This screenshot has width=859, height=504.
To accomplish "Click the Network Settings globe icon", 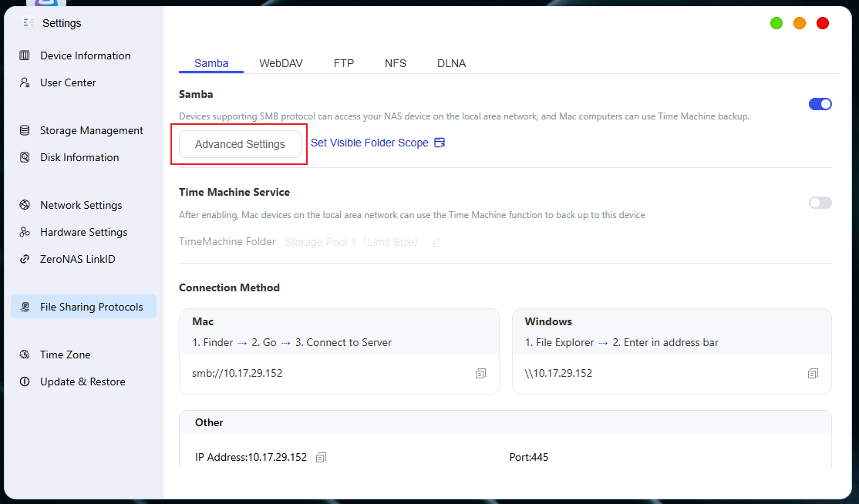I will 25,205.
